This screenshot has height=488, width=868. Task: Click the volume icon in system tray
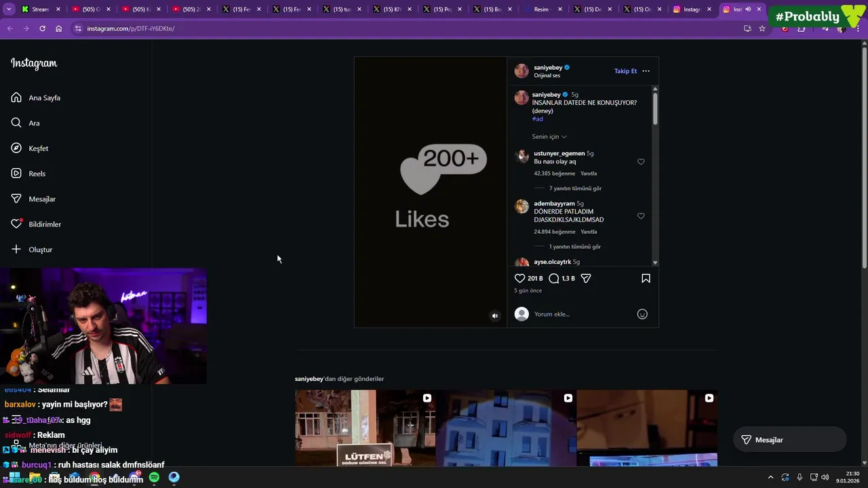pos(825,478)
